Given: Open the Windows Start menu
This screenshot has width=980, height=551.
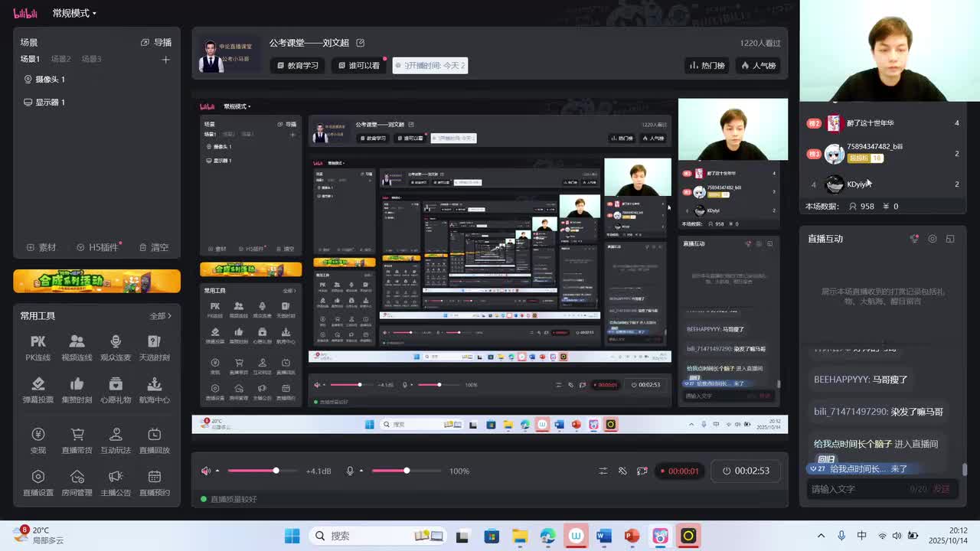Looking at the screenshot, I should coord(292,536).
